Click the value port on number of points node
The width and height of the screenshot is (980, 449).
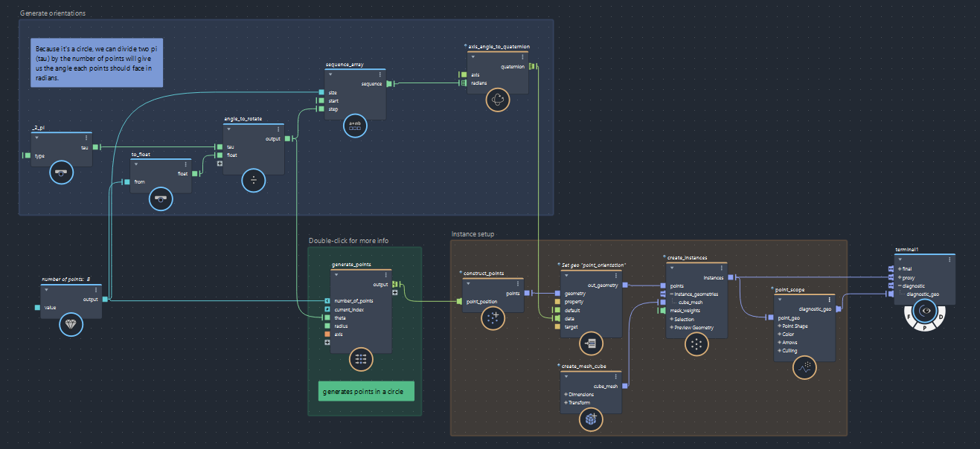(x=38, y=307)
